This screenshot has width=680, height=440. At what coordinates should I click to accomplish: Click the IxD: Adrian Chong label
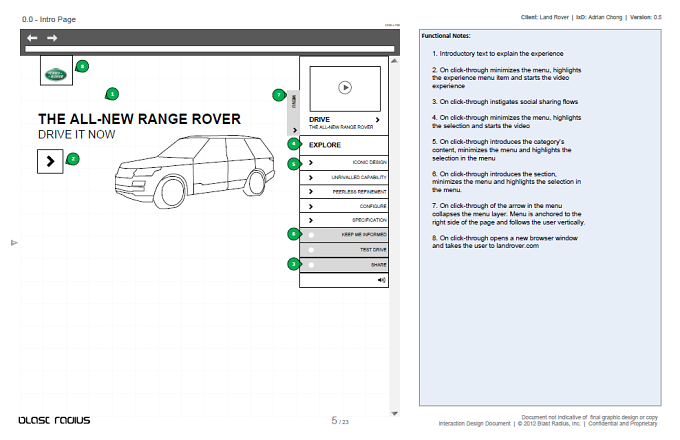[598, 17]
